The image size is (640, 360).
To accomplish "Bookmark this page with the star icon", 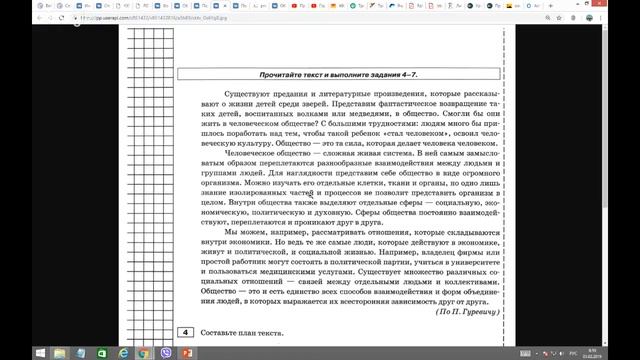I will (x=559, y=18).
